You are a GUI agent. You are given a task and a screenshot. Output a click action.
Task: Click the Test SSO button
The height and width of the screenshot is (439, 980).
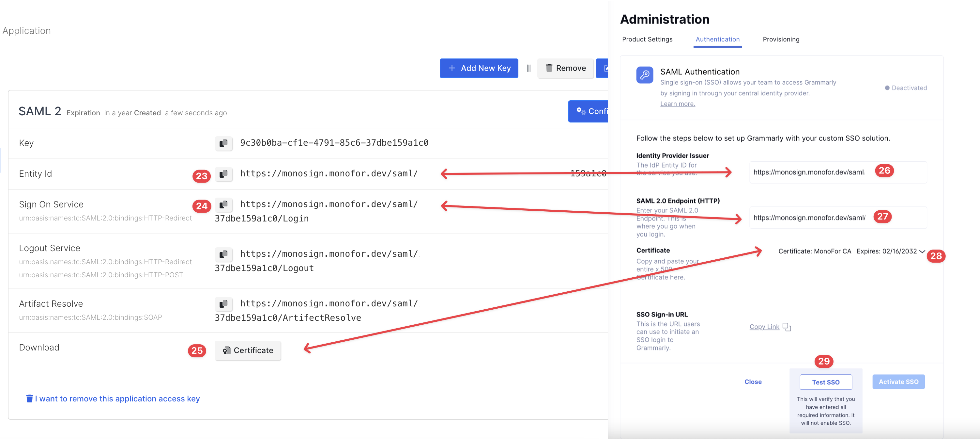826,382
